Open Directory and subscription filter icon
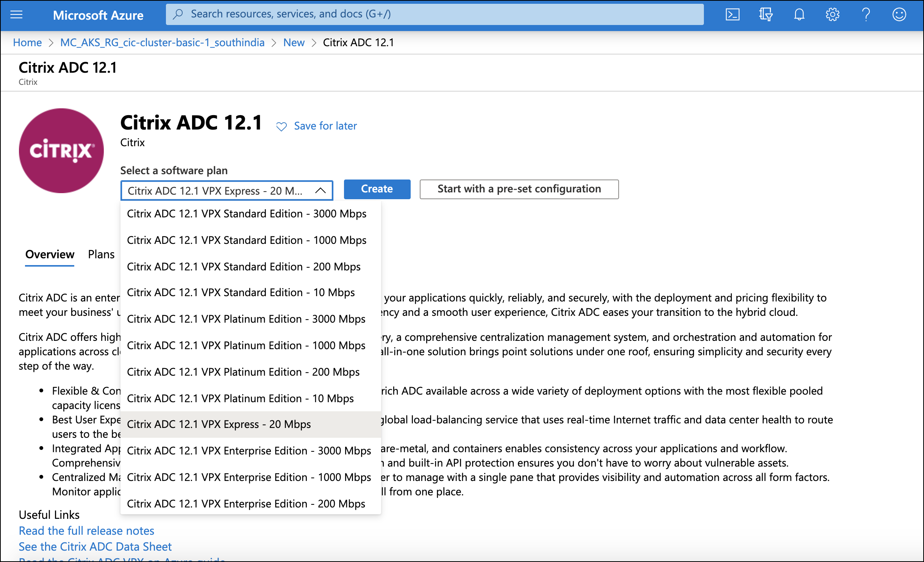This screenshot has width=924, height=562. point(766,15)
